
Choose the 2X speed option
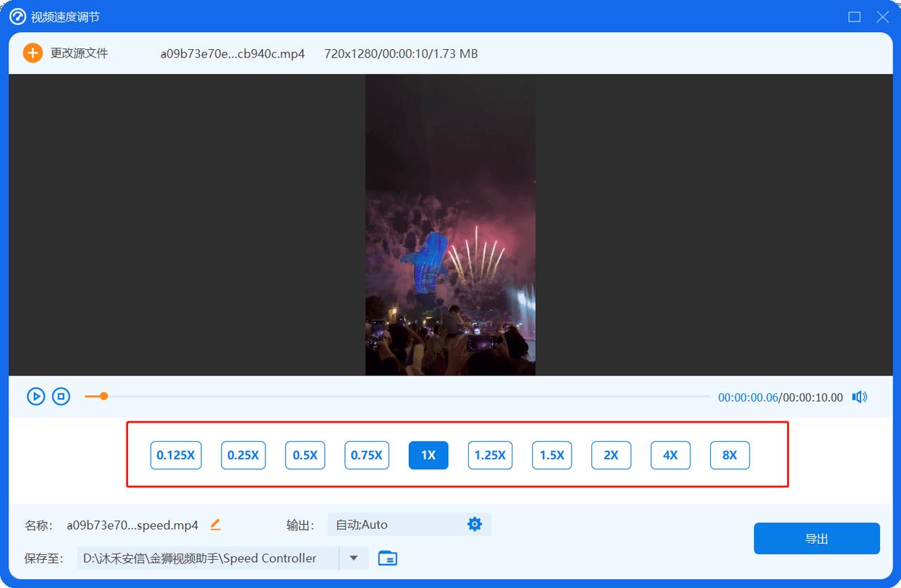(x=611, y=455)
